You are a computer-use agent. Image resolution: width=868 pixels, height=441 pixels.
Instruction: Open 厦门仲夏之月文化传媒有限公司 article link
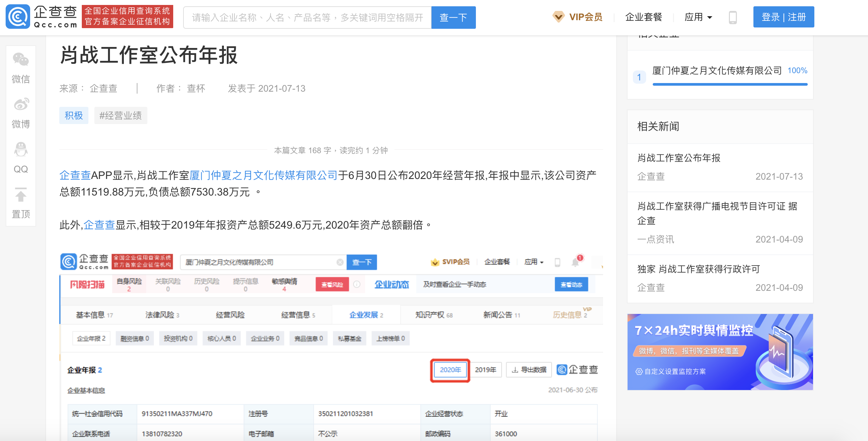tap(263, 175)
